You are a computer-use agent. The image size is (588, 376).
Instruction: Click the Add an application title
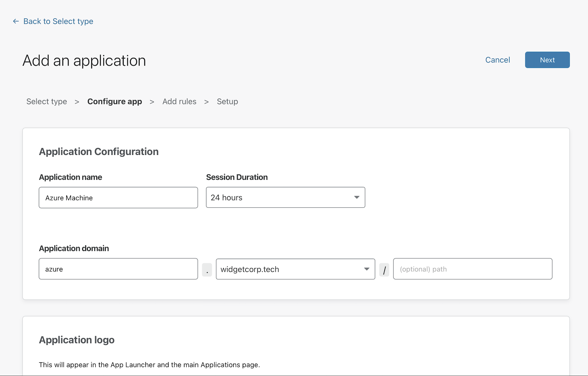(x=84, y=61)
